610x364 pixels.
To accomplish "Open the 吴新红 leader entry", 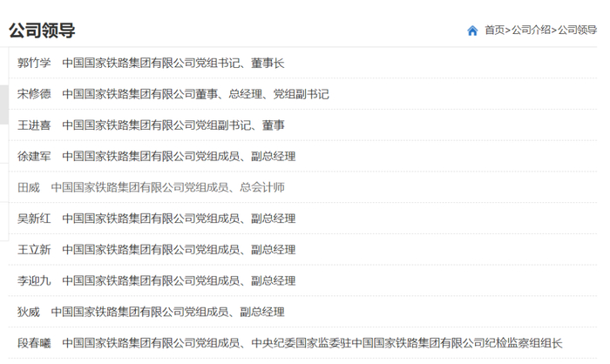I will 156,219.
